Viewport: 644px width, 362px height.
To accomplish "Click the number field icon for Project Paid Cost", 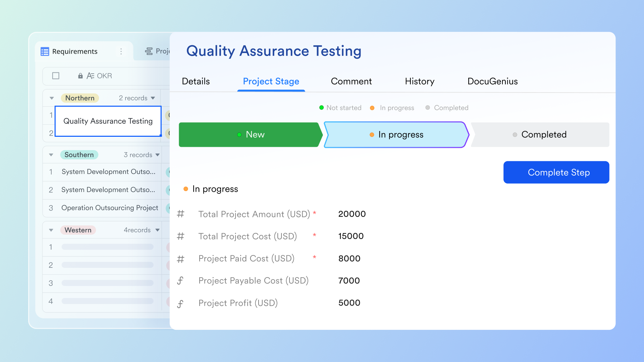I will coord(180,259).
